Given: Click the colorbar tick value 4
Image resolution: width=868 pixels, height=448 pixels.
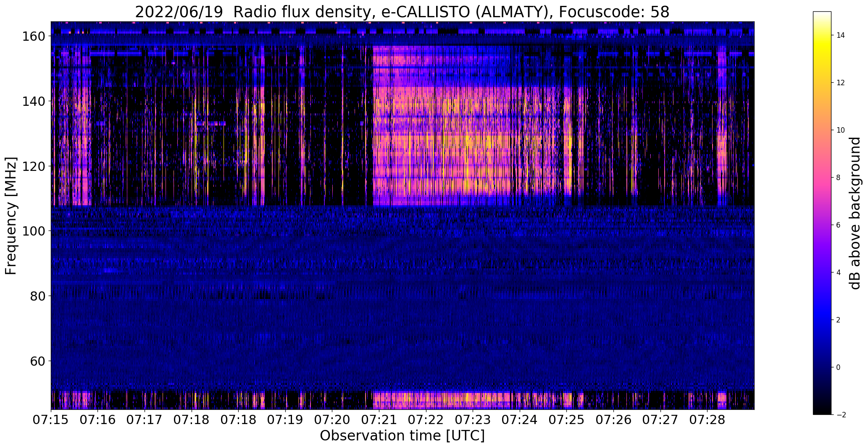Looking at the screenshot, I should pos(839,272).
